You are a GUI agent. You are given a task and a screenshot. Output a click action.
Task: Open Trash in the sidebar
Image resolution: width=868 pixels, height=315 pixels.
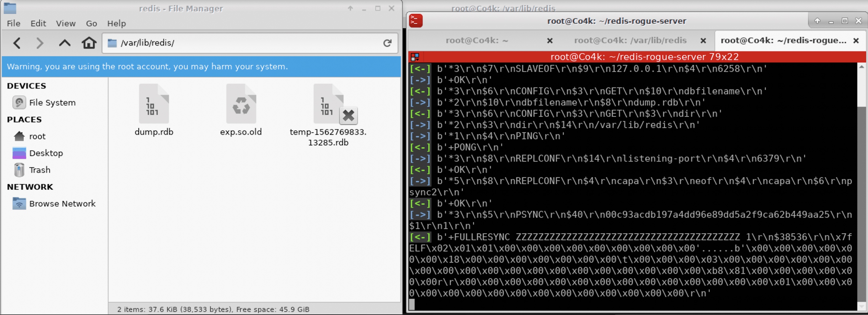point(32,170)
